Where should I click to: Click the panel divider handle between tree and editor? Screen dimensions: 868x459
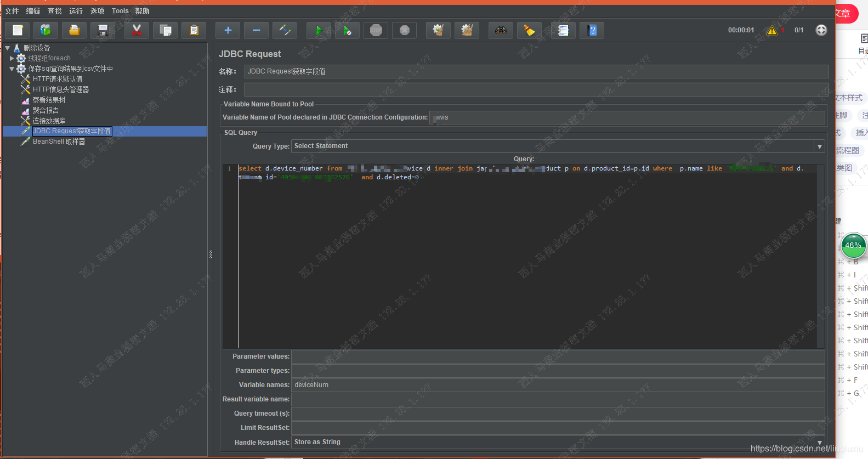pyautogui.click(x=211, y=254)
